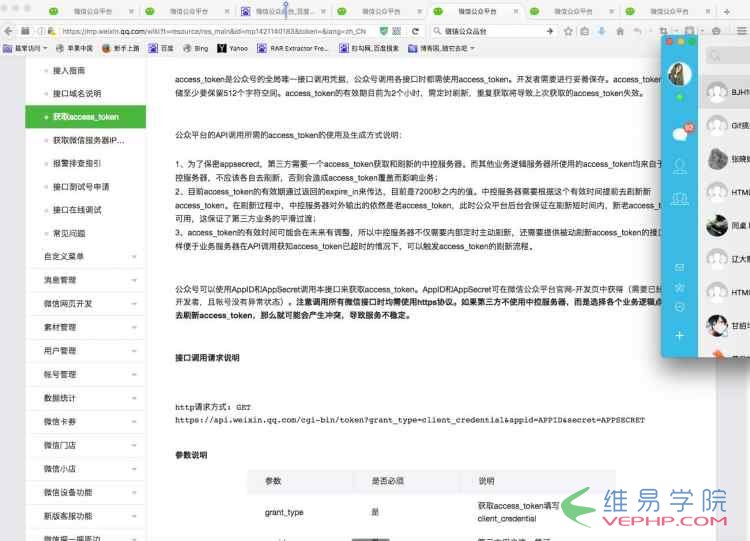The image size is (750, 541).
Task: Open the browser hamburger menu
Action: [741, 31]
